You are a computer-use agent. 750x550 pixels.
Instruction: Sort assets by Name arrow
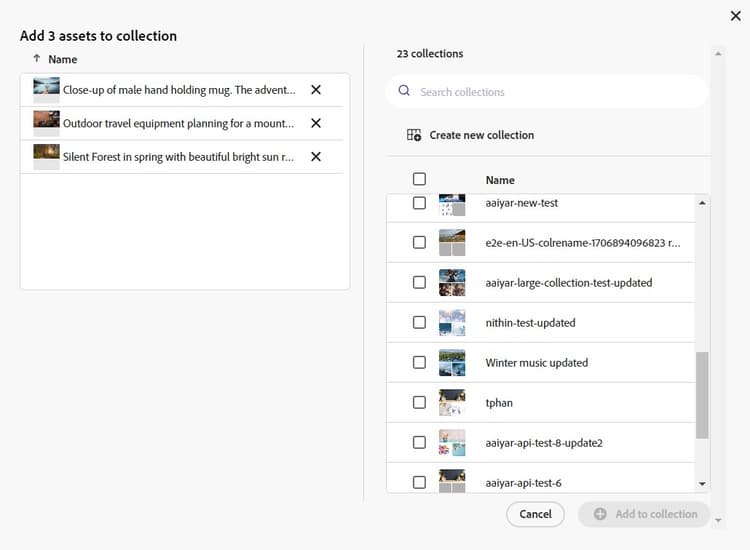37,59
